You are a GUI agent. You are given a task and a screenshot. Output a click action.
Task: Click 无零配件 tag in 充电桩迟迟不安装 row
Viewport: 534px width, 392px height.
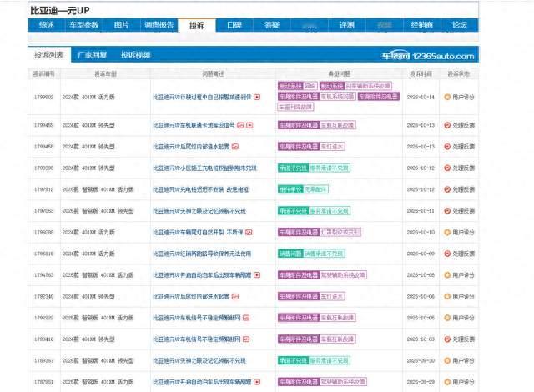(315, 189)
